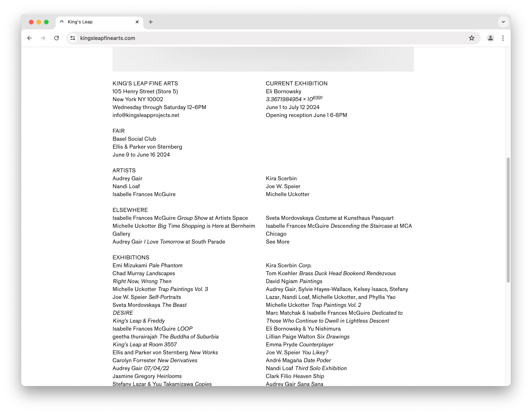
Task: Open Eli Bornowsky current exhibition link
Action: pos(283,91)
